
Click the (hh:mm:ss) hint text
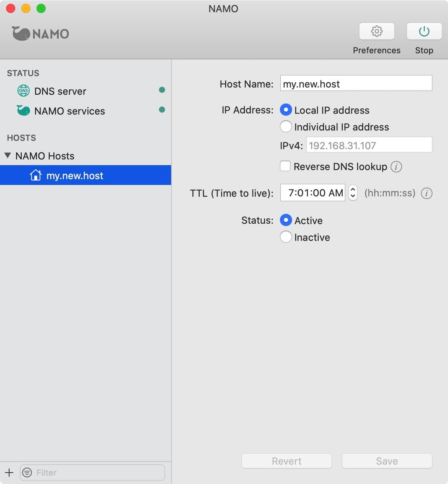click(x=390, y=193)
